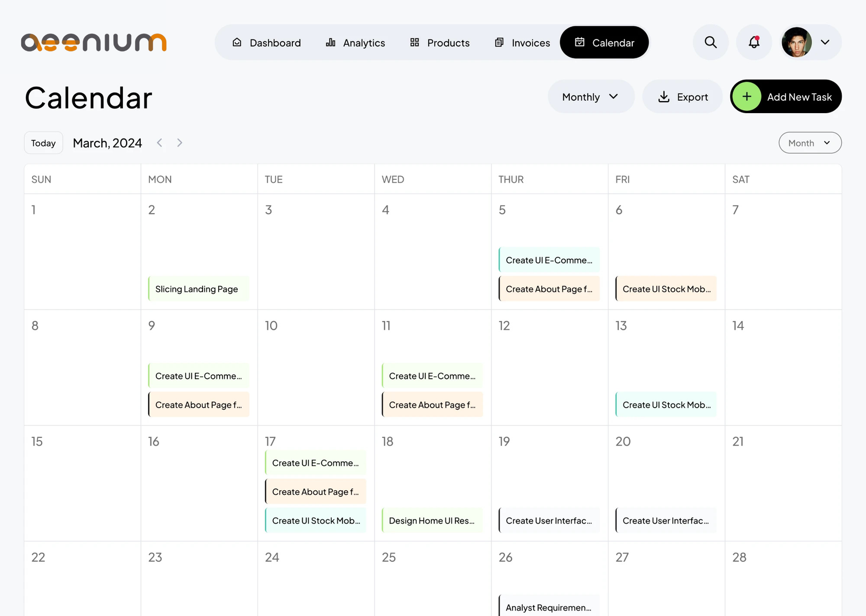Open the Dashboard tab

point(266,43)
